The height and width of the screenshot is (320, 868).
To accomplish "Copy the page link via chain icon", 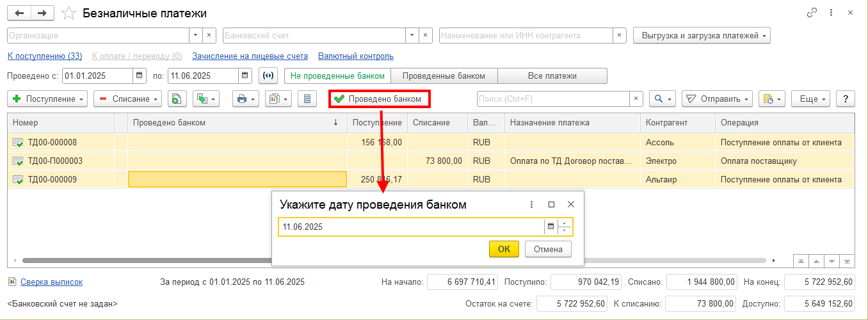I will (x=812, y=13).
